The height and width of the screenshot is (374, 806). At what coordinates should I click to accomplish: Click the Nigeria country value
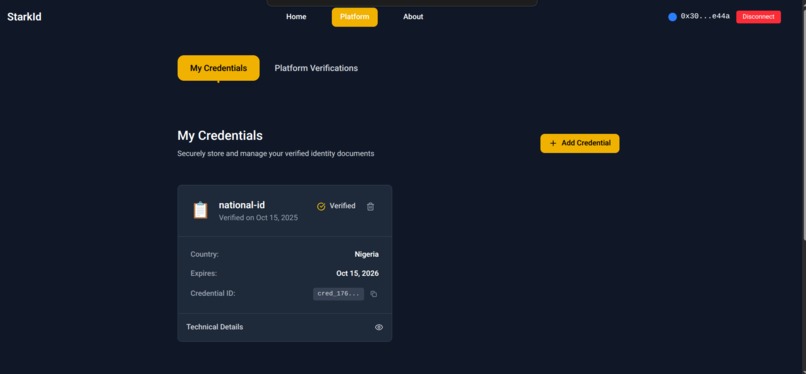tap(367, 254)
